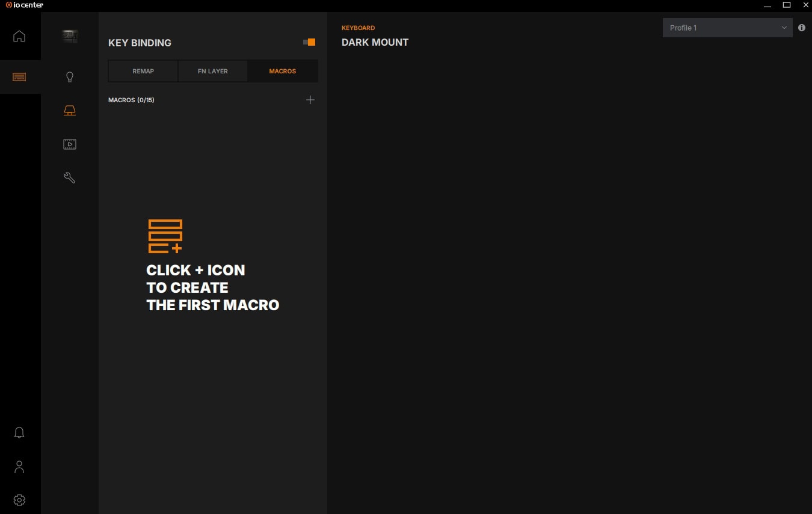Open the wrench device settings icon
The height and width of the screenshot is (514, 812).
[70, 178]
